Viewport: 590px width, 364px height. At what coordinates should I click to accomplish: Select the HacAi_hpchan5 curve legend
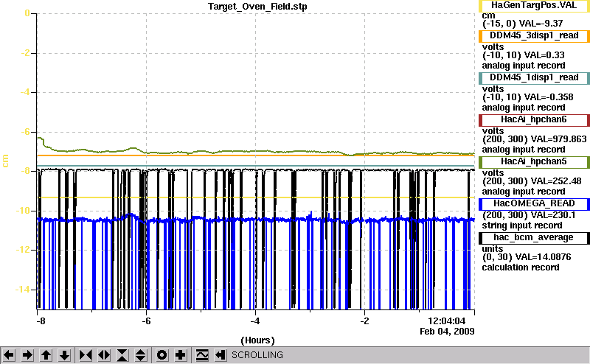[x=534, y=162]
